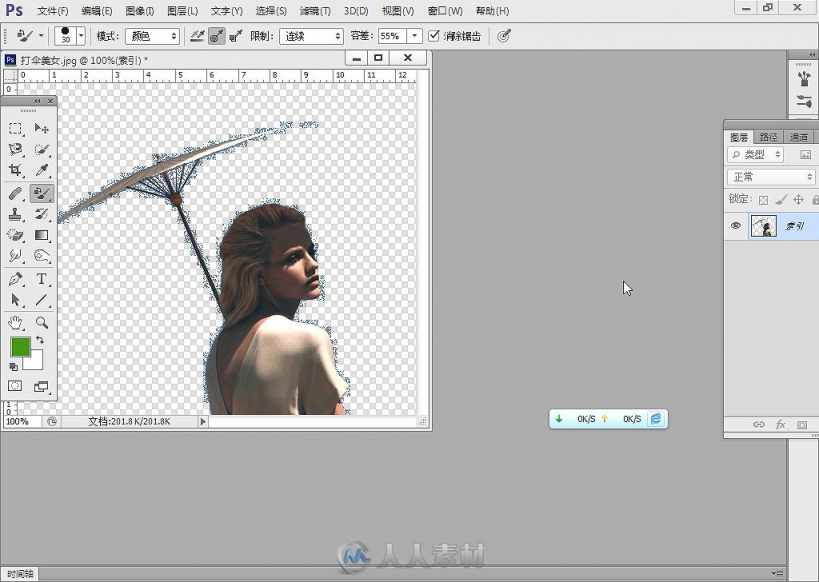
Task: Select the Clone Stamp tool
Action: tap(15, 215)
